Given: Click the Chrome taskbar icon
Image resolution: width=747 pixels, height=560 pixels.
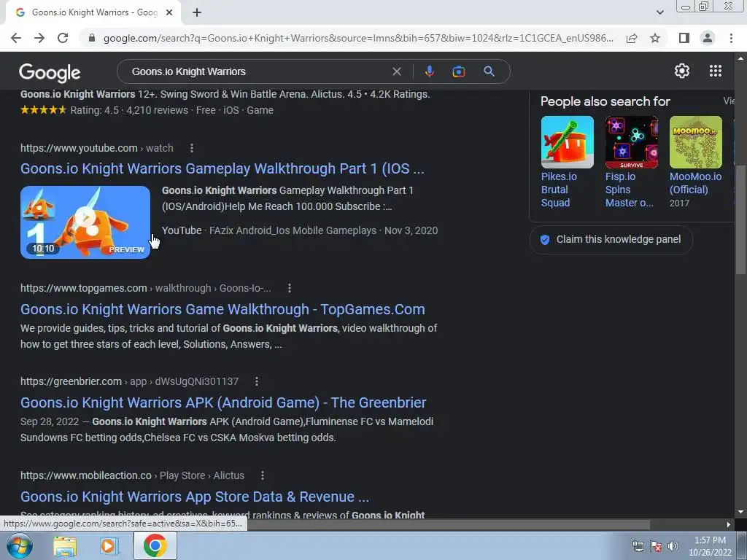Looking at the screenshot, I should tap(155, 545).
